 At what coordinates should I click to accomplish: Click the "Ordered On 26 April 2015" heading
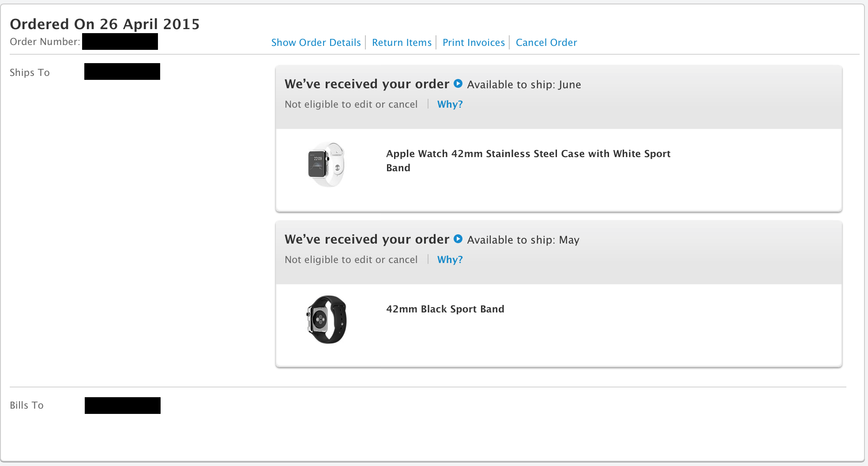pyautogui.click(x=105, y=24)
